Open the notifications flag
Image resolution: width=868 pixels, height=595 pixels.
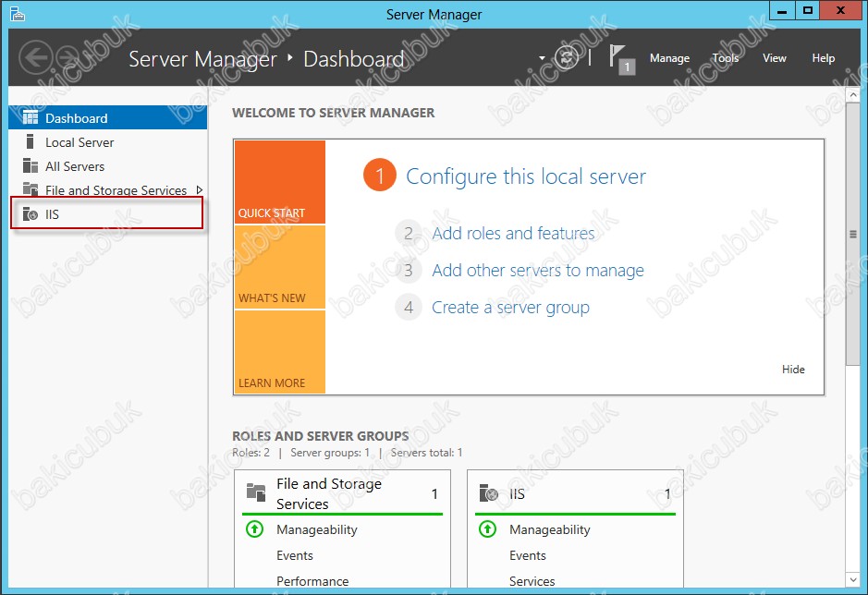pos(621,59)
